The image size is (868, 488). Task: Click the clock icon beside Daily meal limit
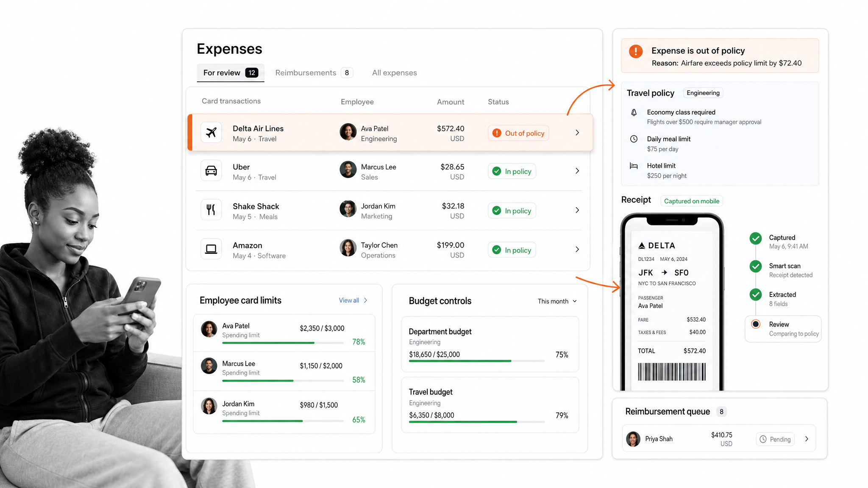[x=634, y=139]
